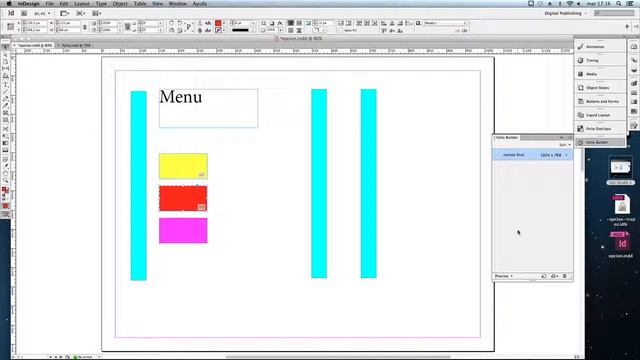
Task: Click the fx effects icon
Action: tap(280, 23)
